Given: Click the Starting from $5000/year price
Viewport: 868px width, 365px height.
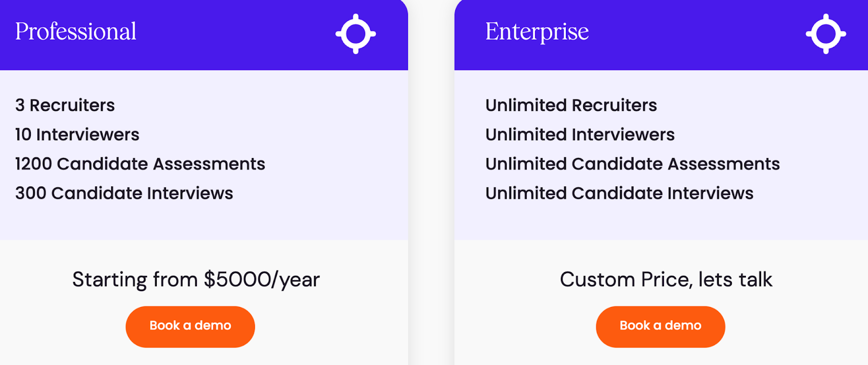Looking at the screenshot, I should [x=196, y=280].
